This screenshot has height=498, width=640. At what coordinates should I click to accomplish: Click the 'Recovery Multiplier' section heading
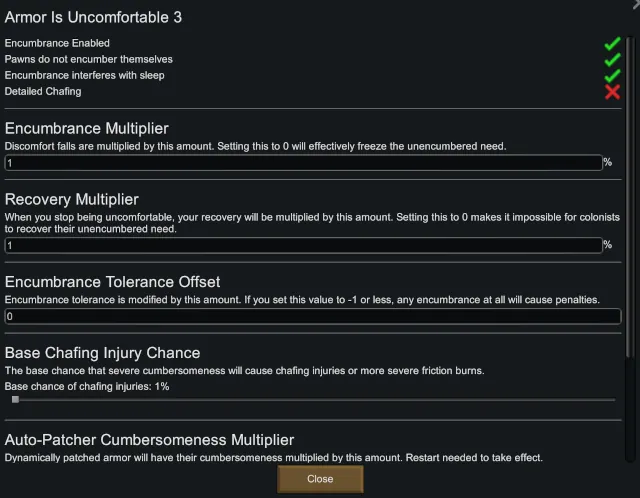tap(72, 199)
